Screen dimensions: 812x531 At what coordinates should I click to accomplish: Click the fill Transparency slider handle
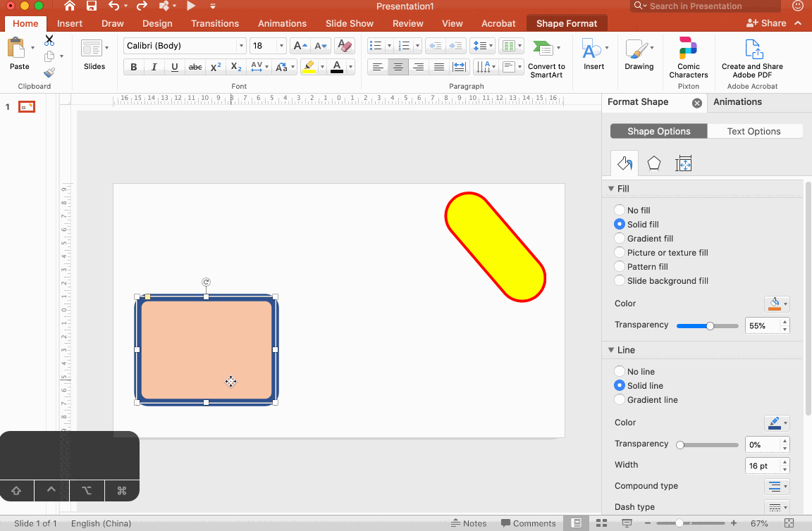710,326
